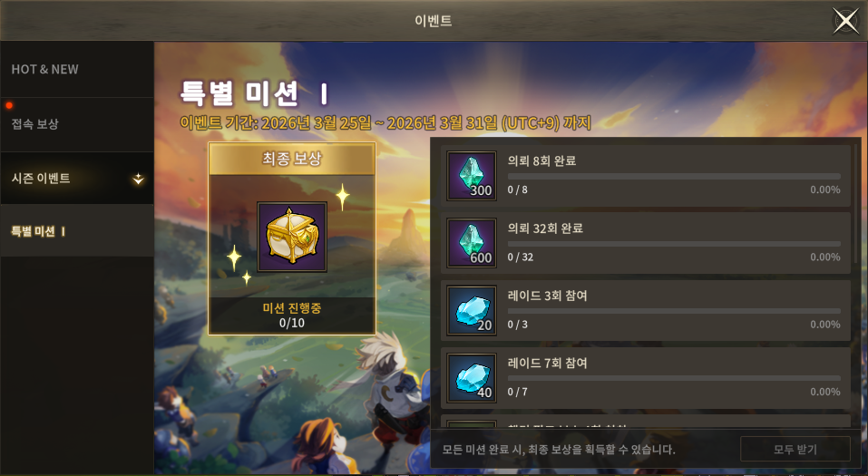Select the HOT & NEW tab
The height and width of the screenshot is (476, 868).
click(77, 70)
